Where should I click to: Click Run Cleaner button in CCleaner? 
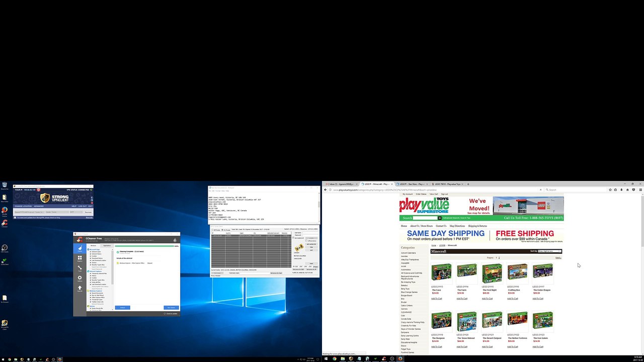pyautogui.click(x=171, y=308)
